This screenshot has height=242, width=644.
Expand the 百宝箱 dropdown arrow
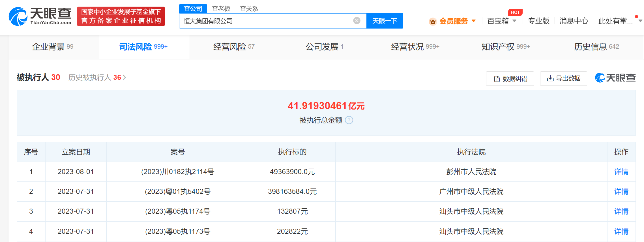tap(514, 21)
